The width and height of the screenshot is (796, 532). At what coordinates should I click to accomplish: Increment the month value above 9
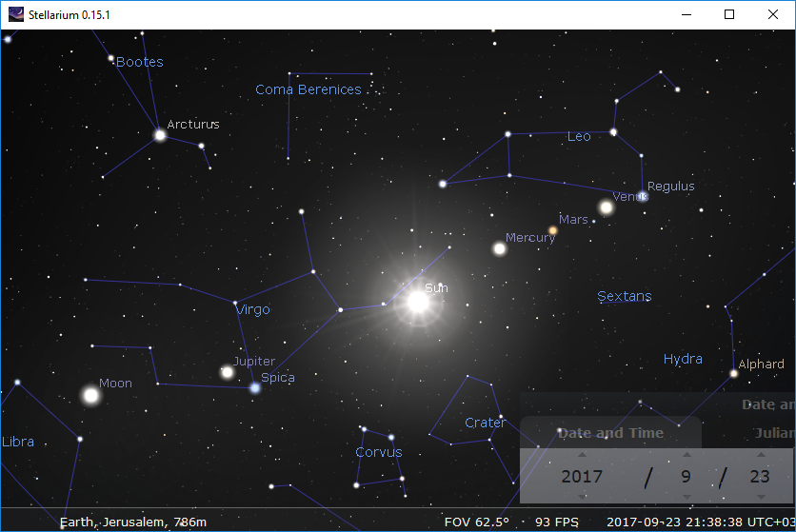pyautogui.click(x=686, y=455)
